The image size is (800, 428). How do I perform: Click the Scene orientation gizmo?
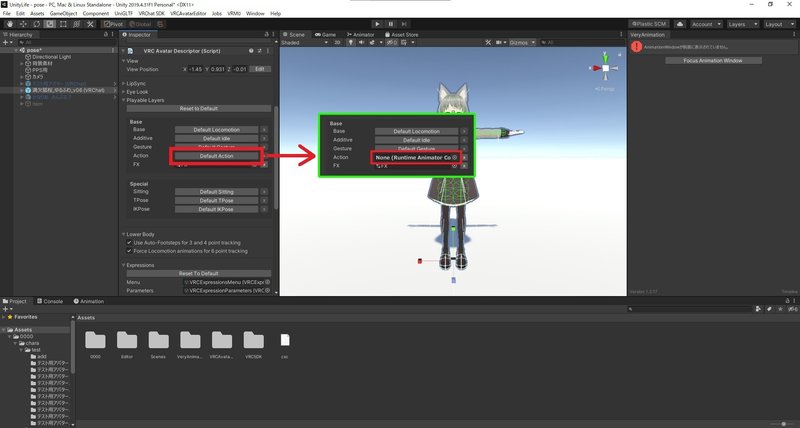coord(605,68)
